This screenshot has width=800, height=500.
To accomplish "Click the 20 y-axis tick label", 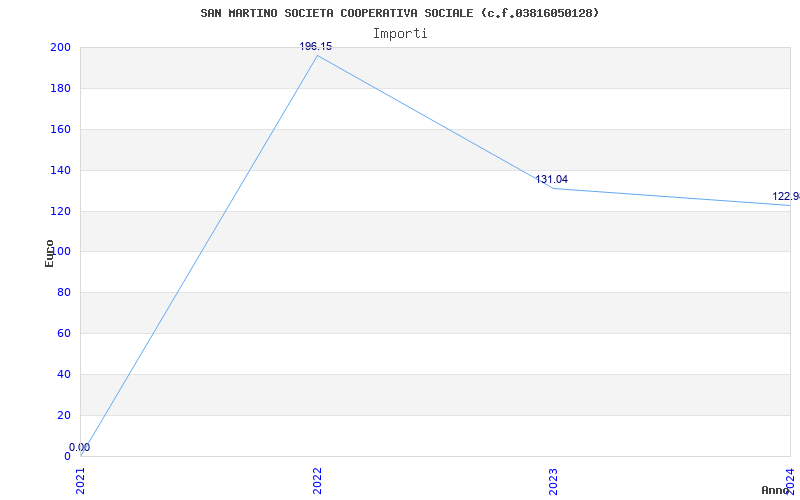I will coord(63,415).
